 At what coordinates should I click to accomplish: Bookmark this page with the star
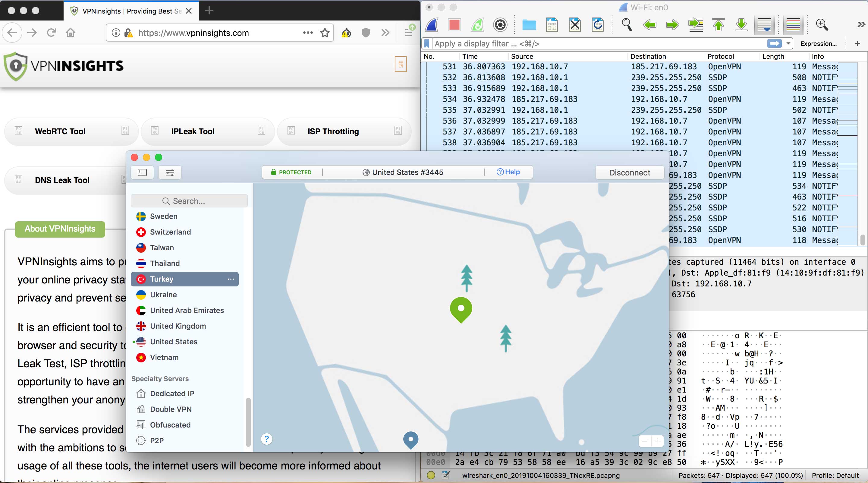pyautogui.click(x=325, y=33)
